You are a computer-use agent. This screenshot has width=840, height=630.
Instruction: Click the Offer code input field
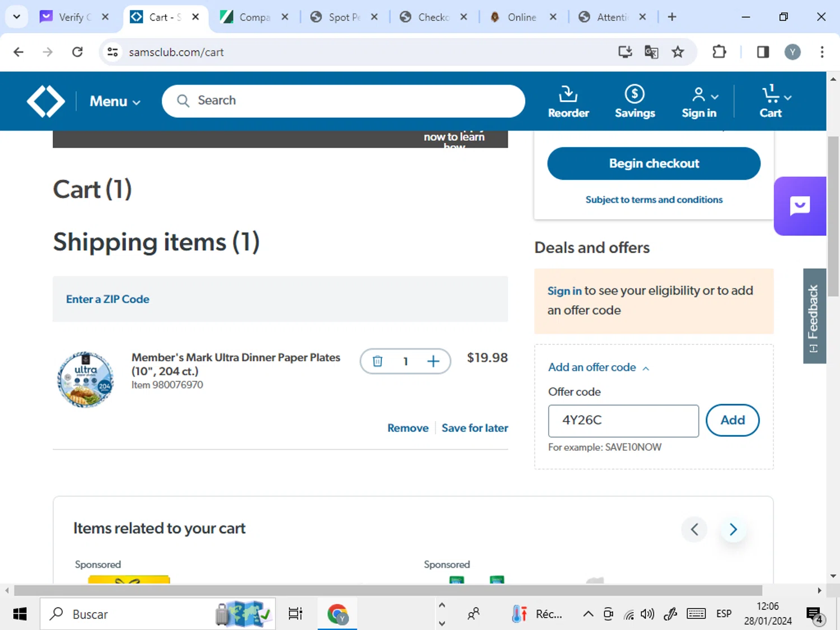(623, 421)
